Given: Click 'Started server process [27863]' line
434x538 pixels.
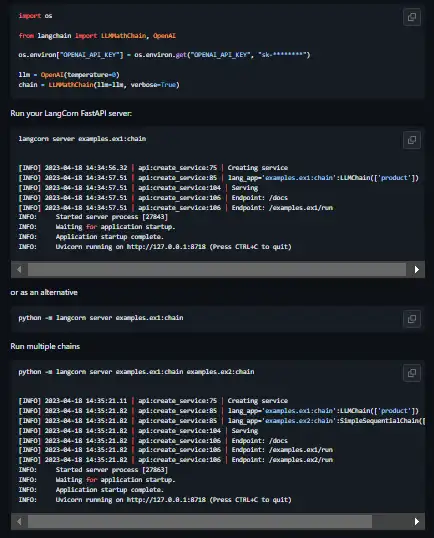Looking at the screenshot, I should [93, 470].
